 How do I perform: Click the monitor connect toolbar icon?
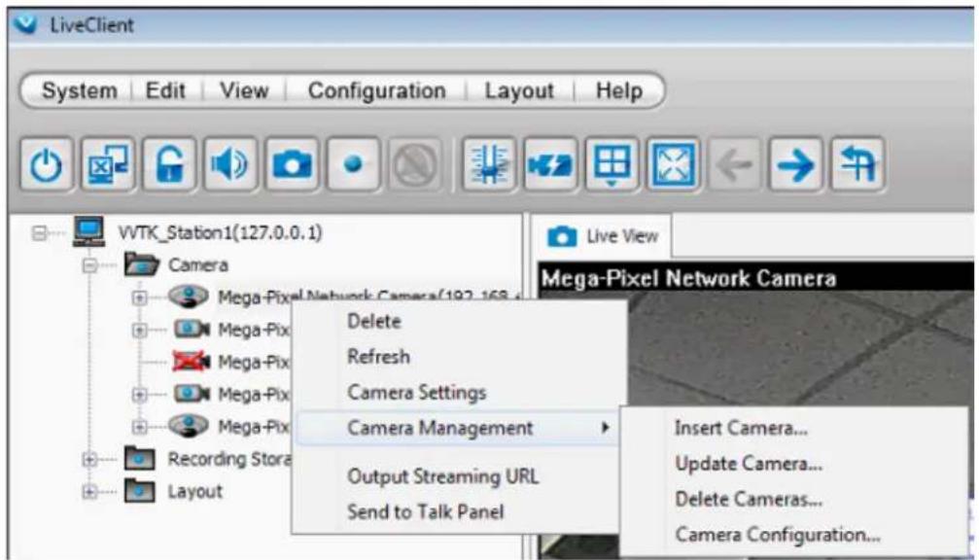coord(108,165)
